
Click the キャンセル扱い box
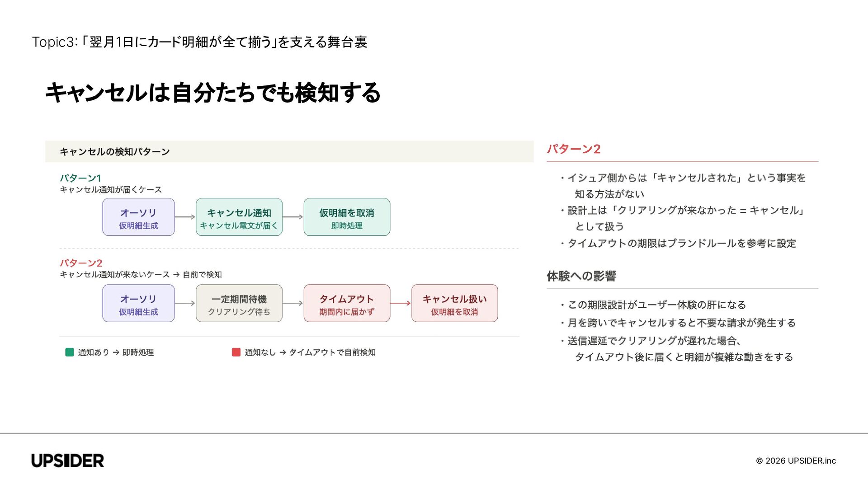tap(454, 303)
